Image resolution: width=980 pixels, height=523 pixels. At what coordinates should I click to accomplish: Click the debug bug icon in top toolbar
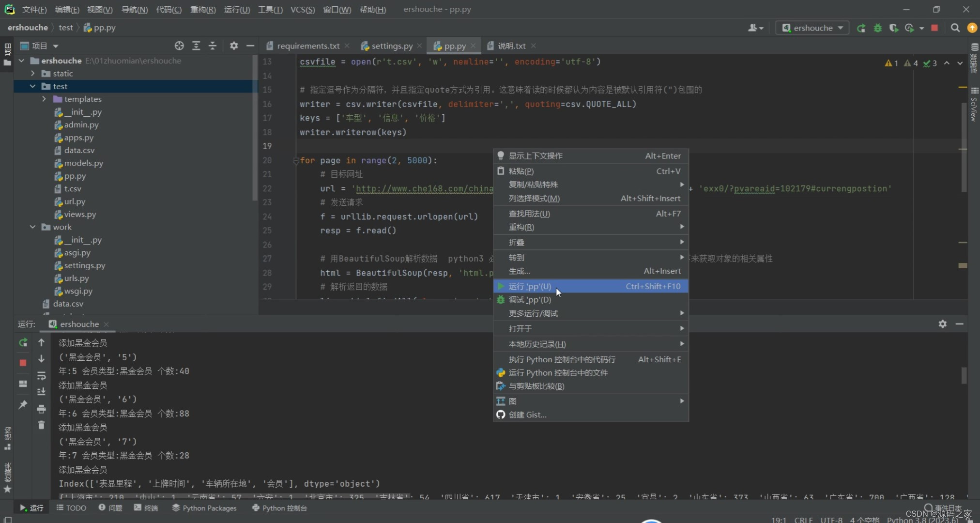click(x=877, y=28)
